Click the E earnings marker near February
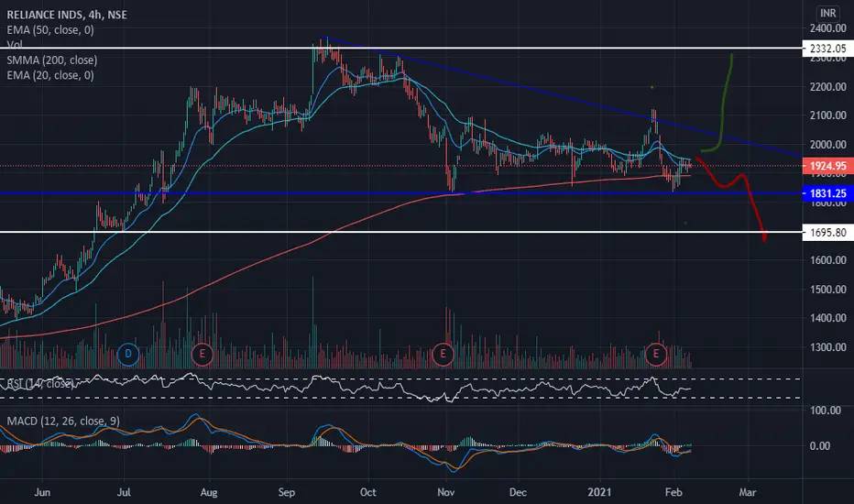The width and height of the screenshot is (854, 504). tap(656, 354)
